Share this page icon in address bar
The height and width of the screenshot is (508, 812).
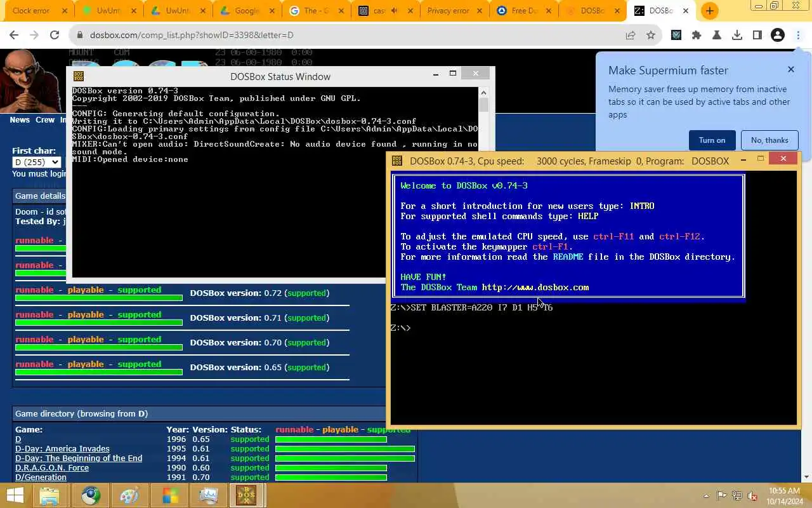pyautogui.click(x=631, y=36)
